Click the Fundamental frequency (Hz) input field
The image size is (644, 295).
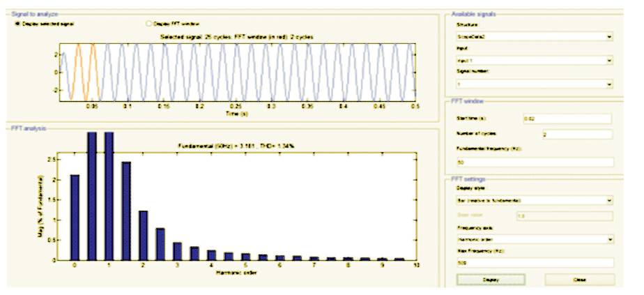coord(535,162)
